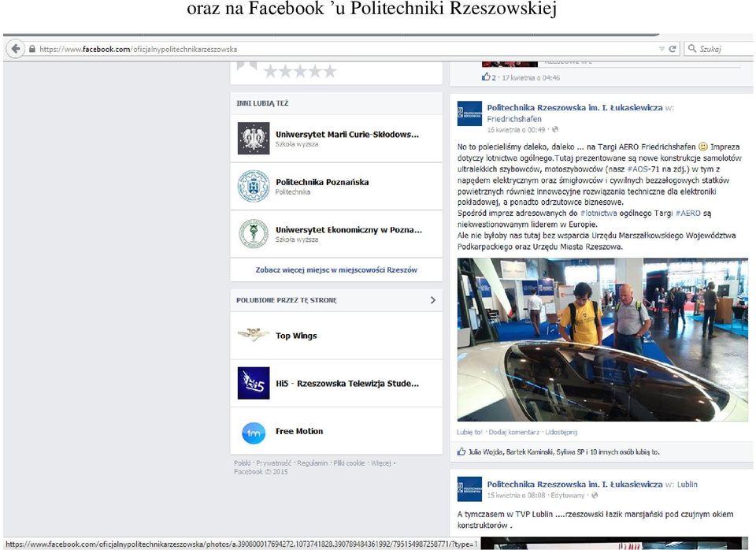Click the #lotnictwa hashtag
This screenshot has width=756, height=550.
tap(598, 213)
